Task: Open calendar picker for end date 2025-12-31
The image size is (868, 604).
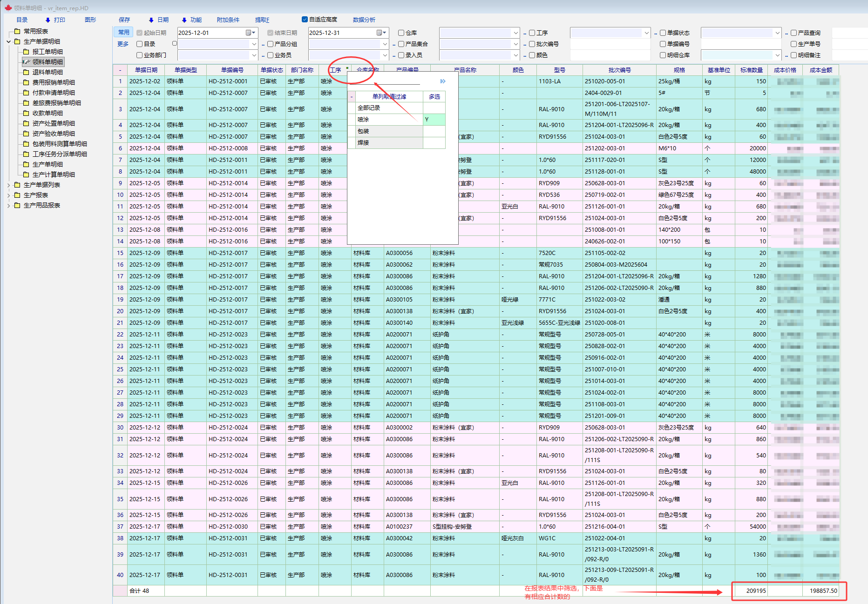Action: click(x=381, y=33)
